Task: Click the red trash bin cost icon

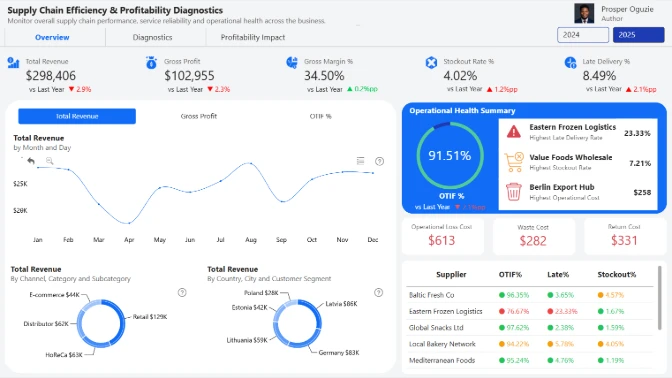Action: [513, 192]
